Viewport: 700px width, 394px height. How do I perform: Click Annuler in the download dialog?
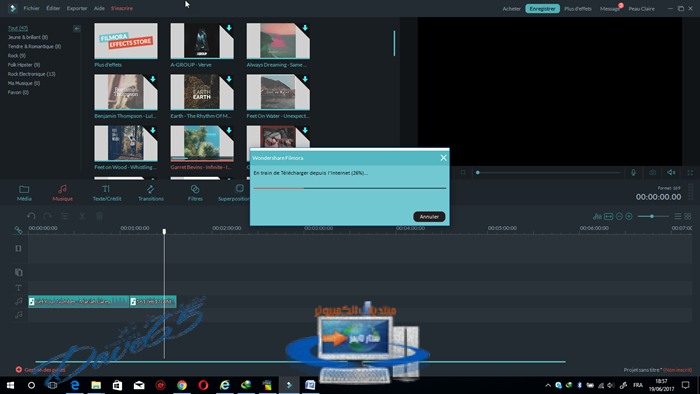click(429, 216)
